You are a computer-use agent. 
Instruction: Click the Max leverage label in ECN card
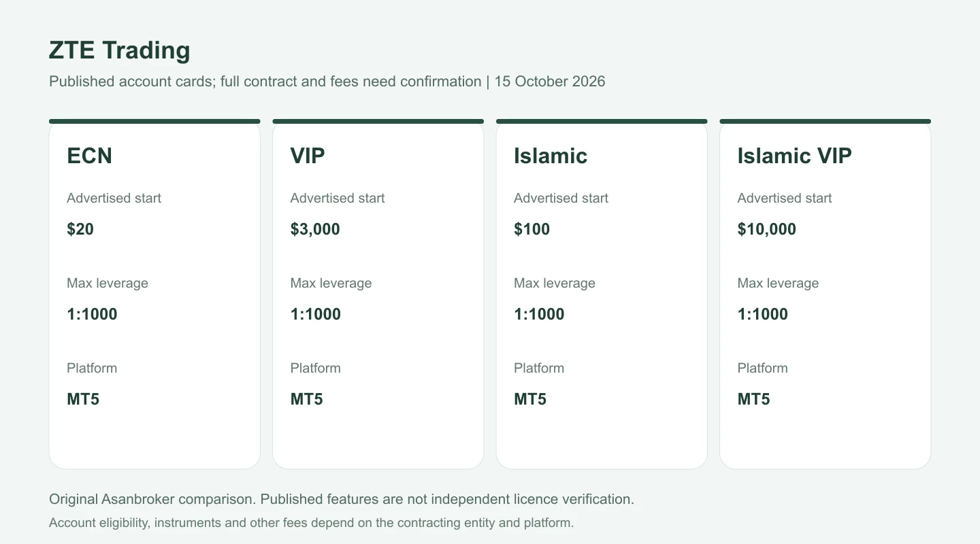108,284
